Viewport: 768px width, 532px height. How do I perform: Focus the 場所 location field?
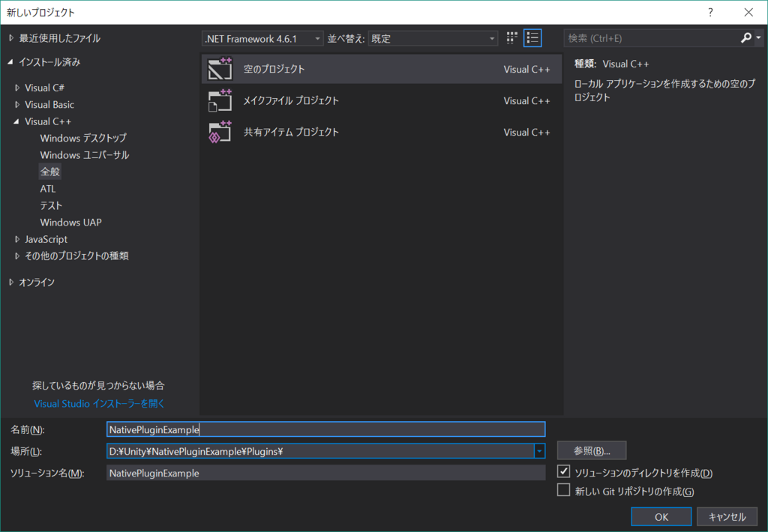pyautogui.click(x=320, y=451)
